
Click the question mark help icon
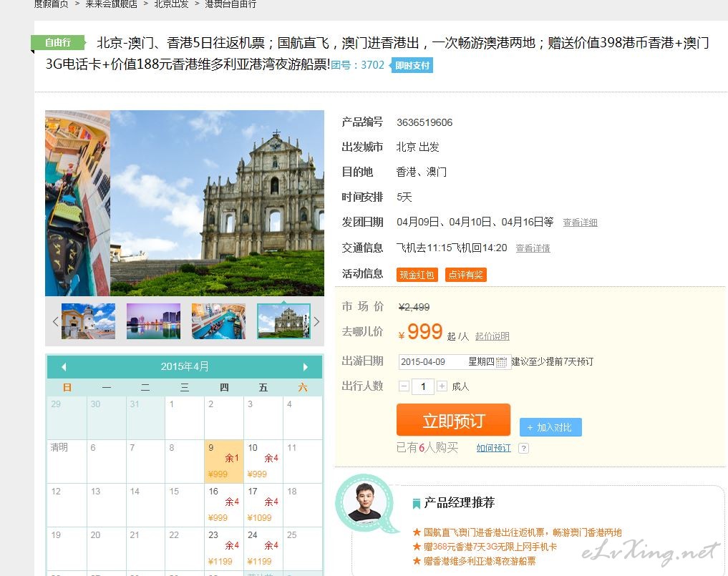(x=523, y=449)
